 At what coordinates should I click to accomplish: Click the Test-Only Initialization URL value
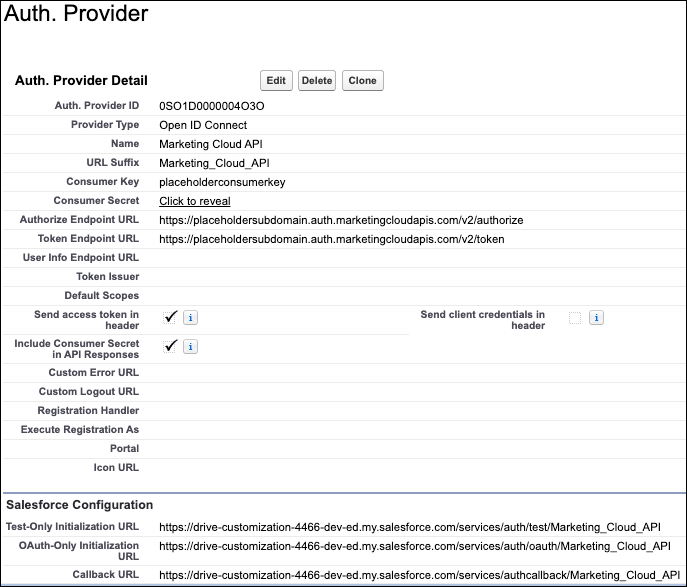click(x=410, y=527)
